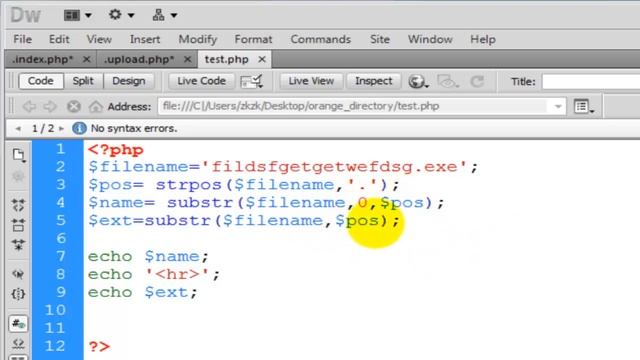Screen dimensions: 640x360
Task: Click the Select Parent Tag icon
Action: pyautogui.click(x=18, y=274)
